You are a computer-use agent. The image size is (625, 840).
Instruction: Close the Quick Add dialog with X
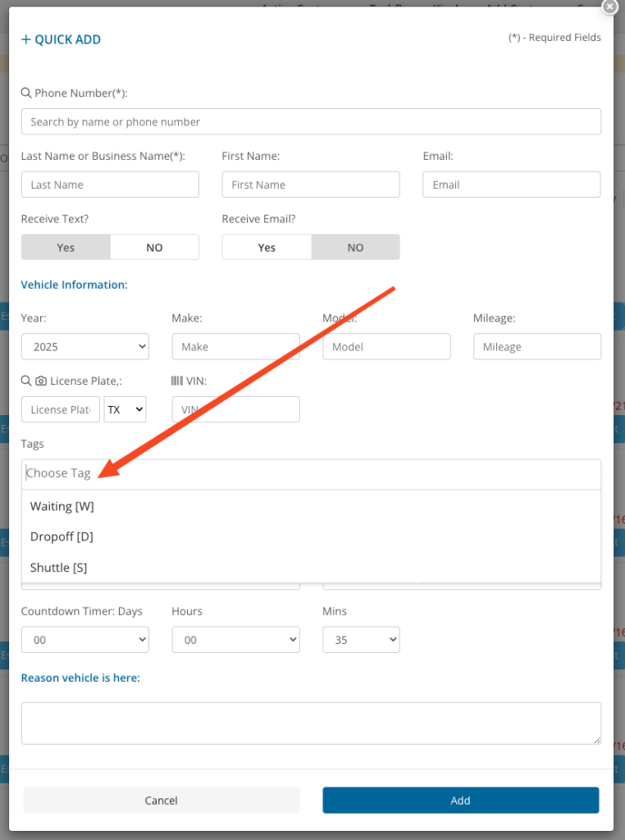609,7
